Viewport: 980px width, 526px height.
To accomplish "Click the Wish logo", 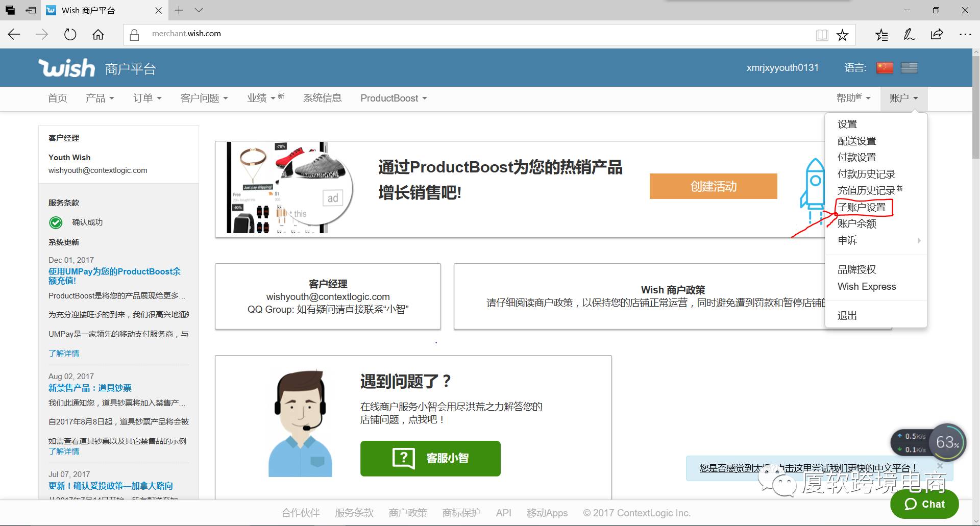I will click(x=67, y=68).
